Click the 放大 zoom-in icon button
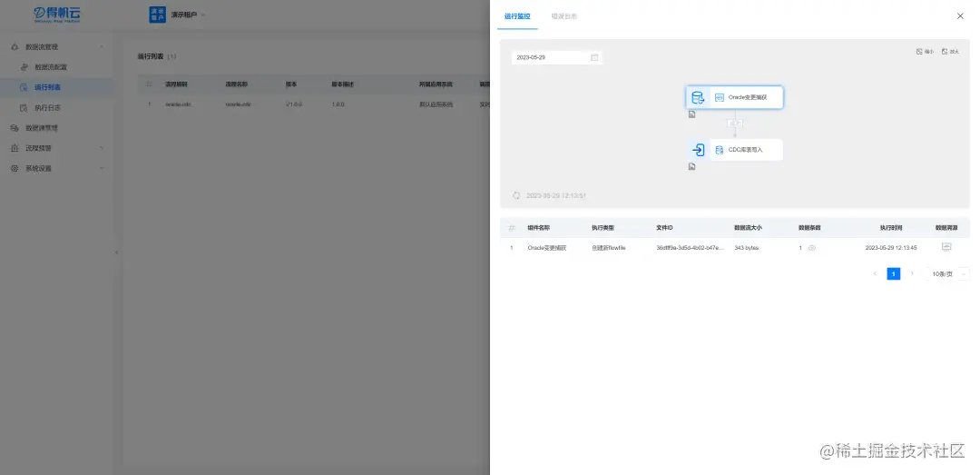This screenshot has height=475, width=980. pyautogui.click(x=950, y=52)
